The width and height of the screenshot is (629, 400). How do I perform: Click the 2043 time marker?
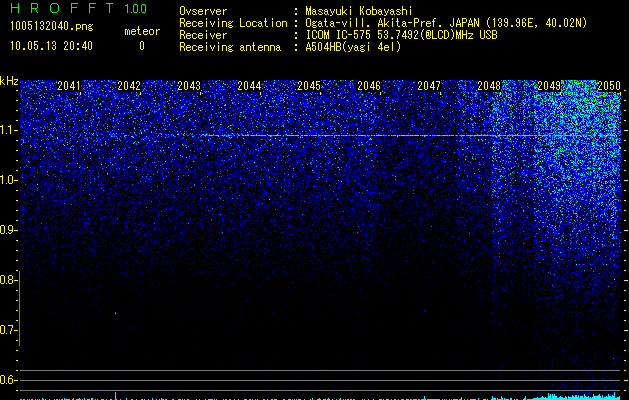click(189, 86)
